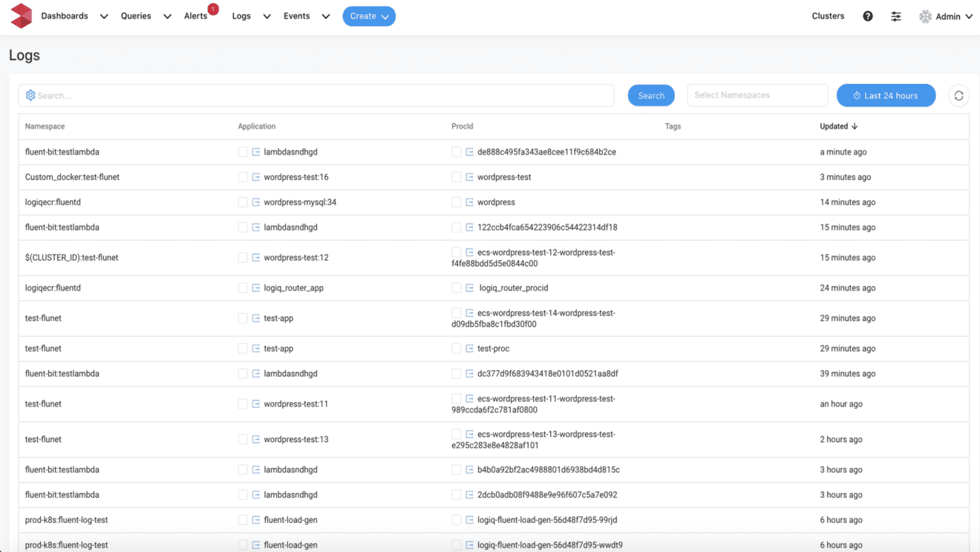Click '2 hours ago' updated value
The width and height of the screenshot is (980, 552).
(x=841, y=439)
